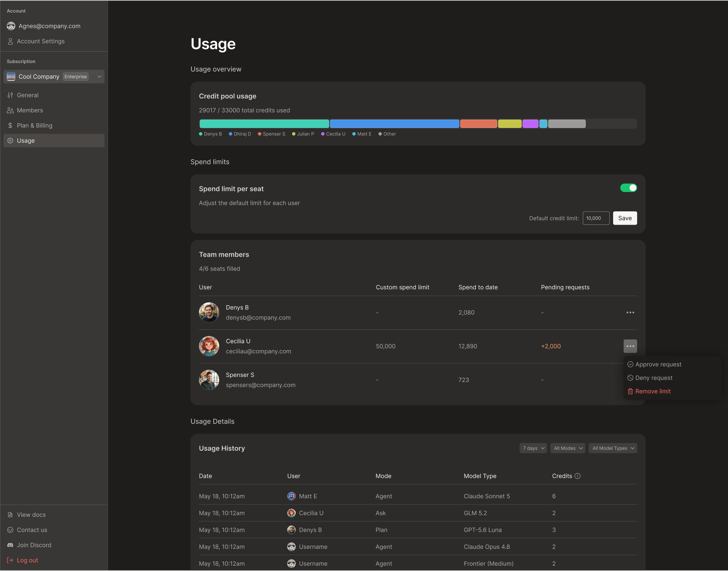
Task: Click the Plan & Billing dollar icon
Action: pyautogui.click(x=10, y=125)
